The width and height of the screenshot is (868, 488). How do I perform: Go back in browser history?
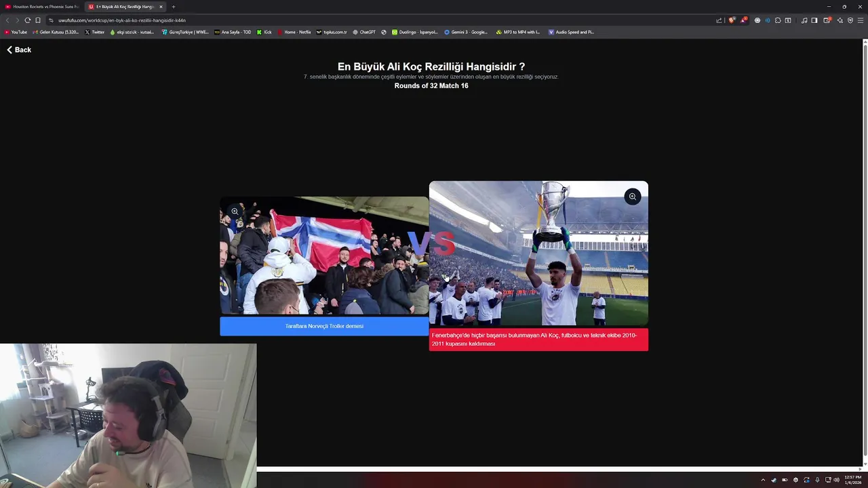7,20
